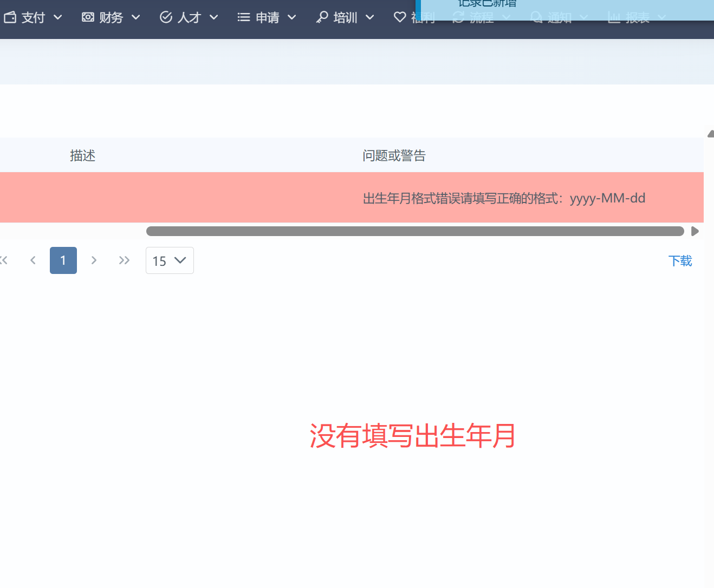Jump to the last page with the double chevron
The height and width of the screenshot is (588, 714).
coord(124,260)
